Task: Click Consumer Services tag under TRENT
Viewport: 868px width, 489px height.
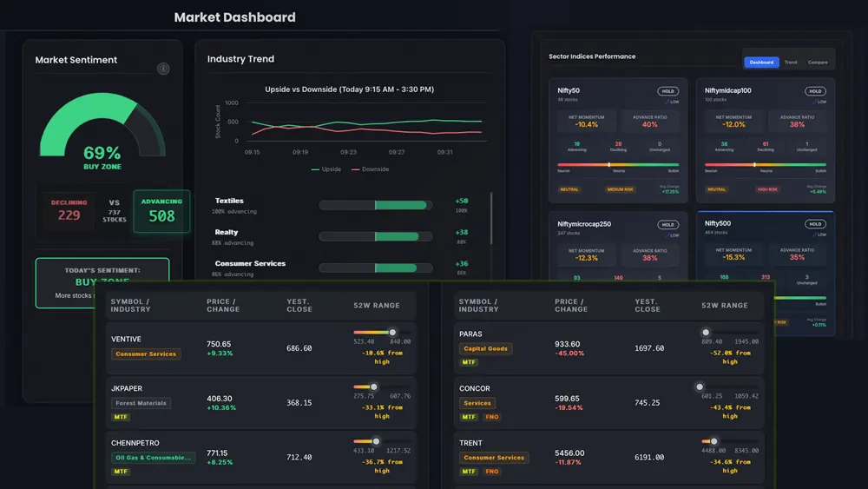Action: pos(494,458)
